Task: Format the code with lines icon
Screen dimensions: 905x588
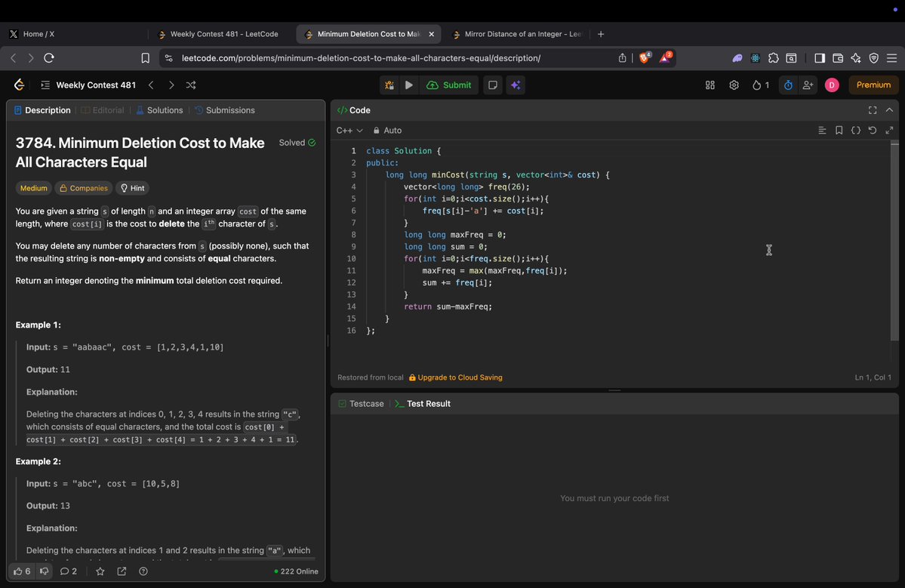Action: (822, 131)
